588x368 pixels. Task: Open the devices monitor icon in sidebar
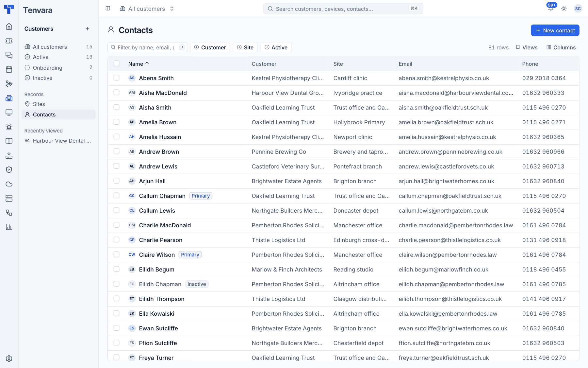[9, 113]
